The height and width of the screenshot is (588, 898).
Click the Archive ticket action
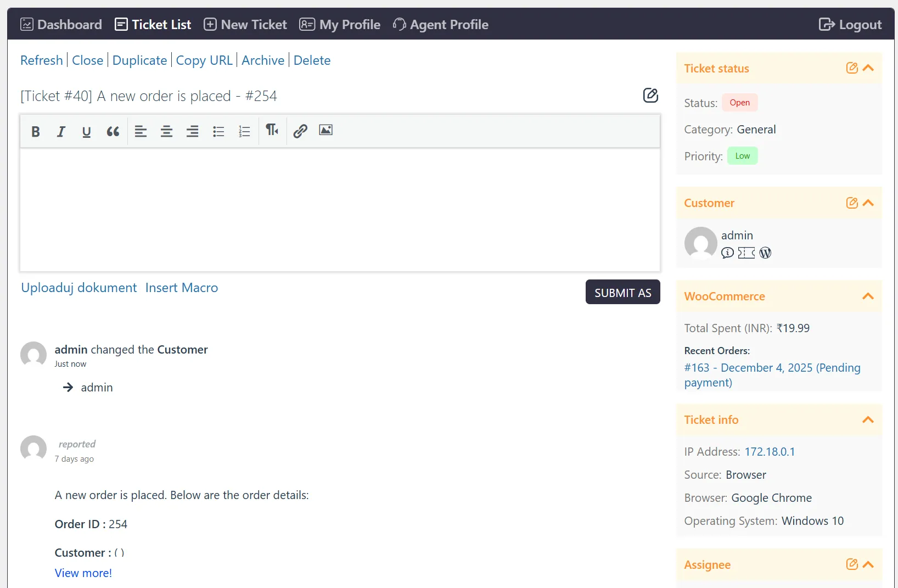pyautogui.click(x=263, y=60)
